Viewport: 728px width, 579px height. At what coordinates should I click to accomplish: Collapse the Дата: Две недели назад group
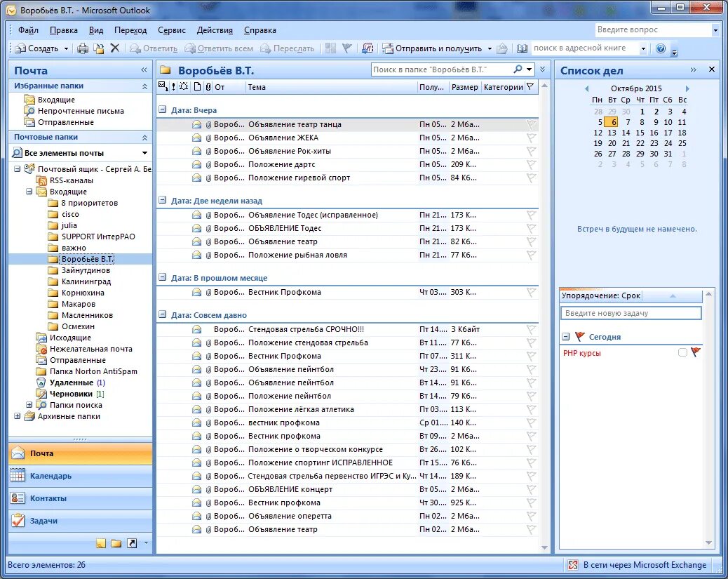pos(163,200)
